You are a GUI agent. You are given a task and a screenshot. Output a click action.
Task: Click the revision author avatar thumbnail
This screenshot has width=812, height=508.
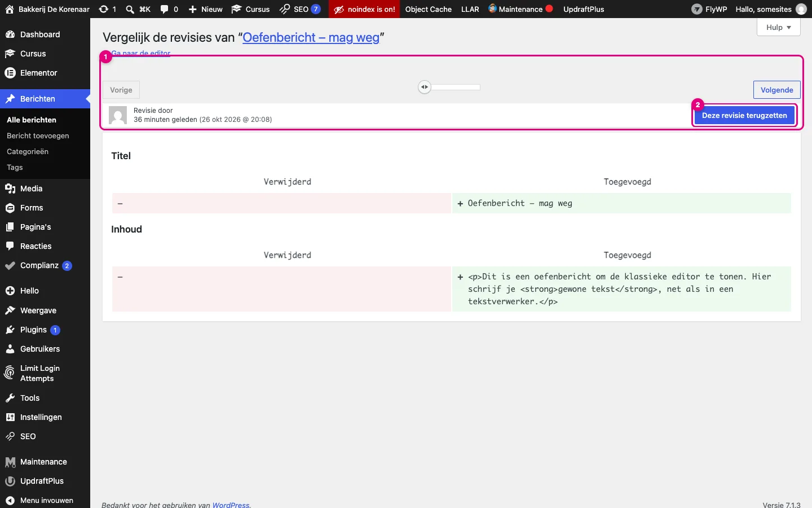tap(118, 115)
